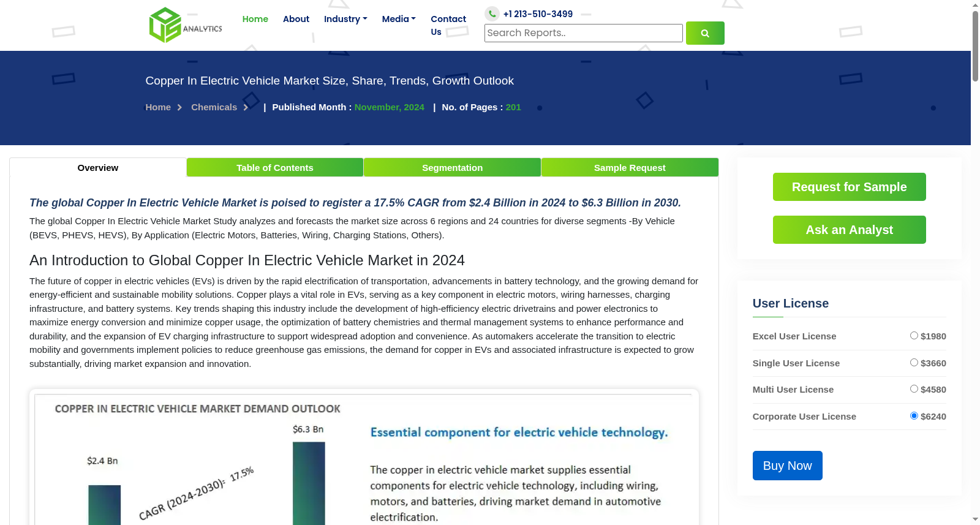Select the $4580 Multi User License radio

click(914, 389)
